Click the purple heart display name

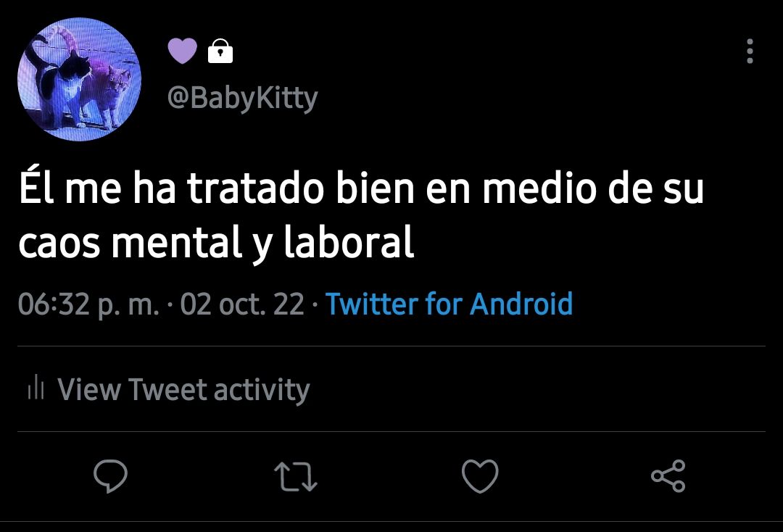[182, 51]
